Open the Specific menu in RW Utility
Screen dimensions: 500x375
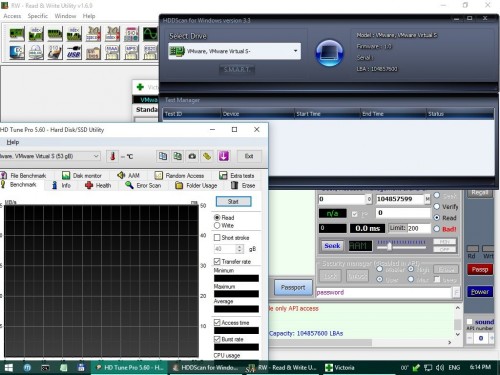[x=37, y=16]
